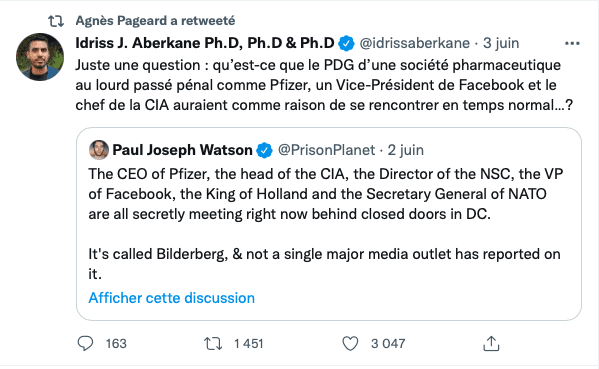The image size is (599, 369).
Task: Click 'Agnès Pageard a retweeté' label
Action: [x=155, y=21]
